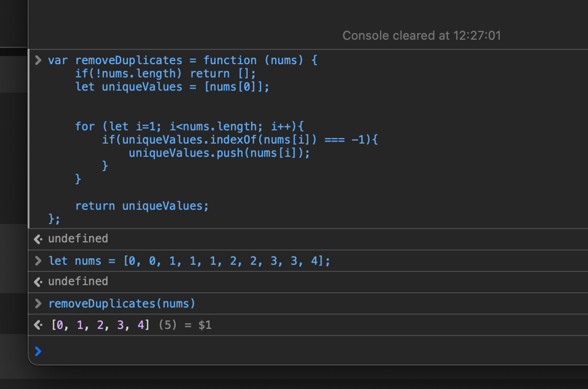The height and width of the screenshot is (389, 588).
Task: Click the return arrow beside first 'undefined'
Action: click(38, 239)
